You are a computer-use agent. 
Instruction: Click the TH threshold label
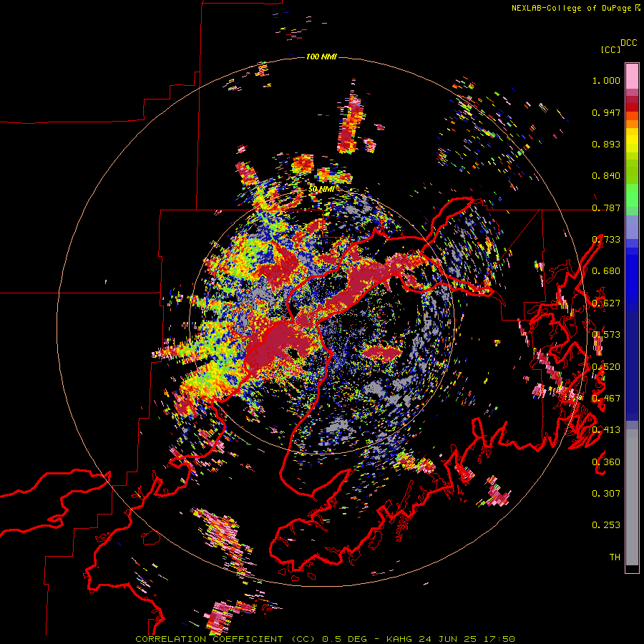(615, 557)
